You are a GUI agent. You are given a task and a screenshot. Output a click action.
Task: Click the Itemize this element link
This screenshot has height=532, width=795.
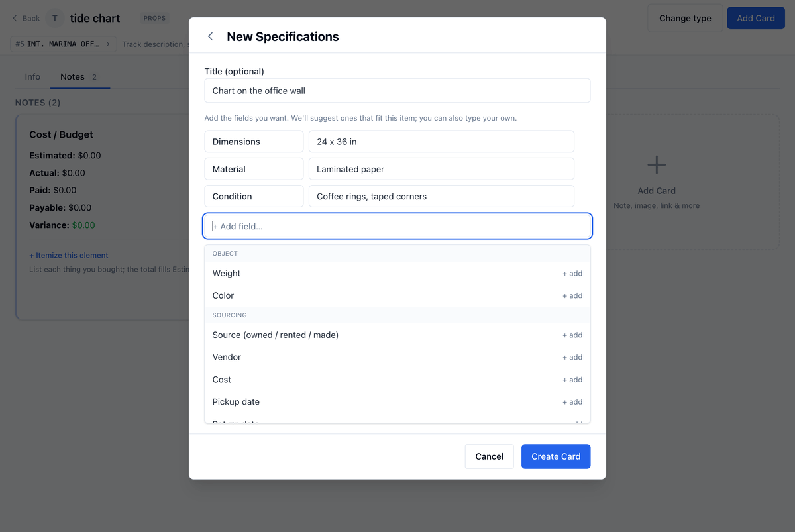pyautogui.click(x=69, y=255)
